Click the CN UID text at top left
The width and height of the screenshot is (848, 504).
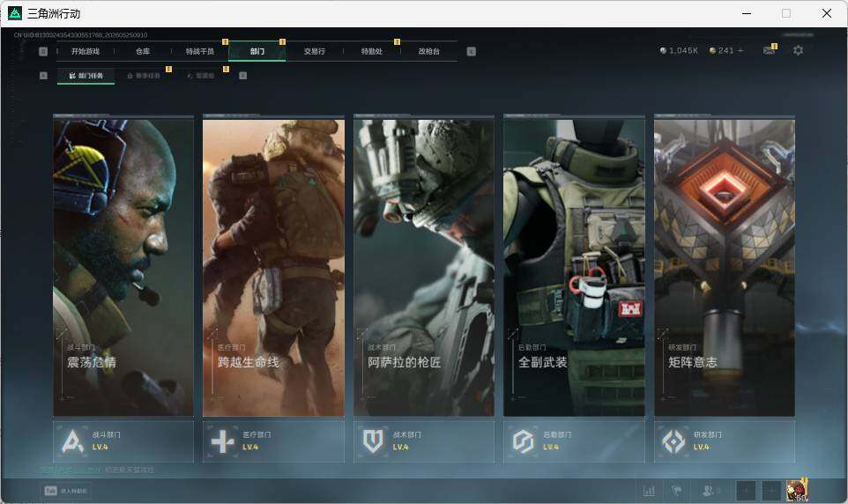[80, 34]
